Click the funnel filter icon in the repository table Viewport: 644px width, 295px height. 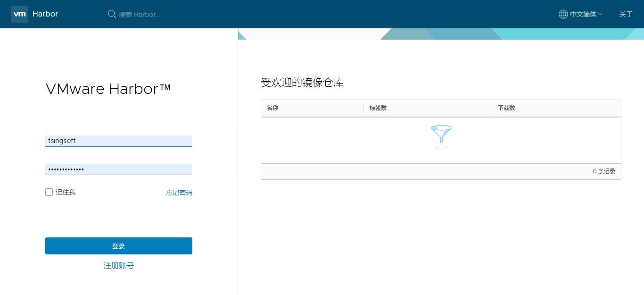coord(441,135)
